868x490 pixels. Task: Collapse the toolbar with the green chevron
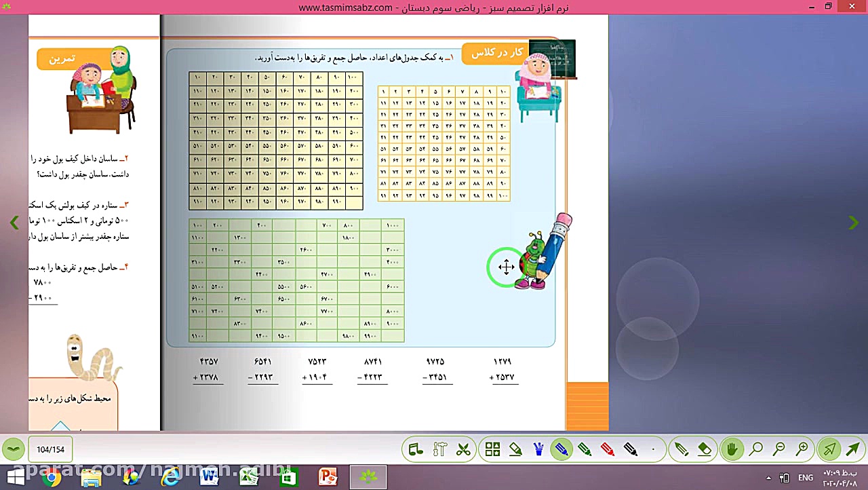(x=13, y=449)
